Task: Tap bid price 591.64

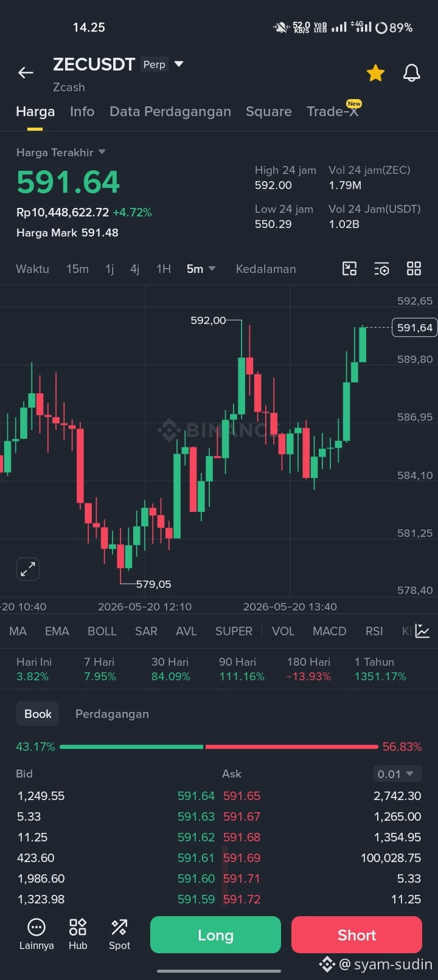Action: pyautogui.click(x=196, y=796)
